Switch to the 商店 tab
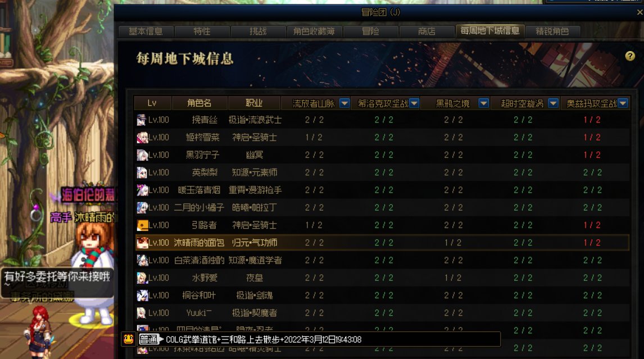Screen dimensions: 644x359 (427, 31)
